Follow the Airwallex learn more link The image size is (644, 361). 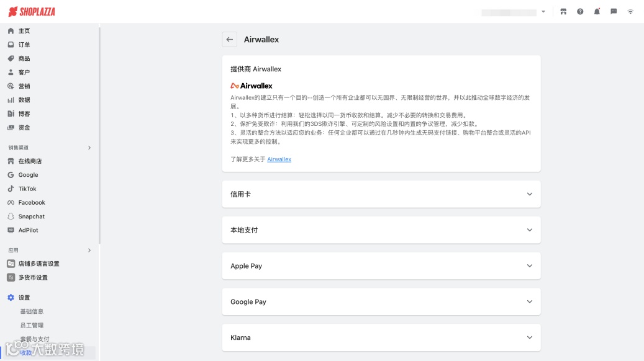(279, 159)
